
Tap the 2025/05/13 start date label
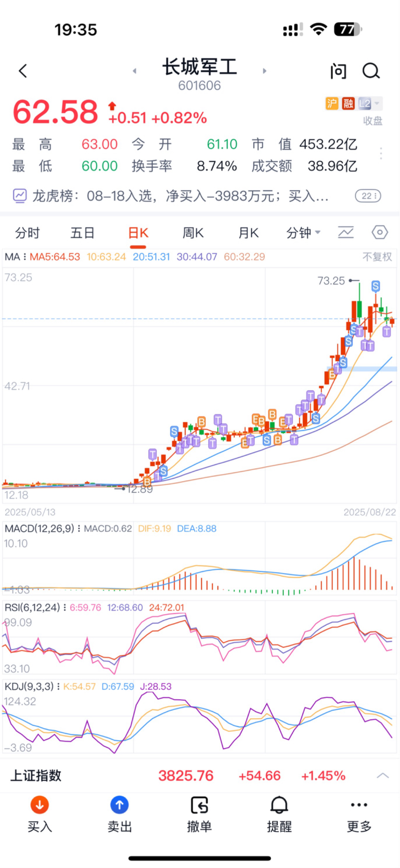coord(30,512)
